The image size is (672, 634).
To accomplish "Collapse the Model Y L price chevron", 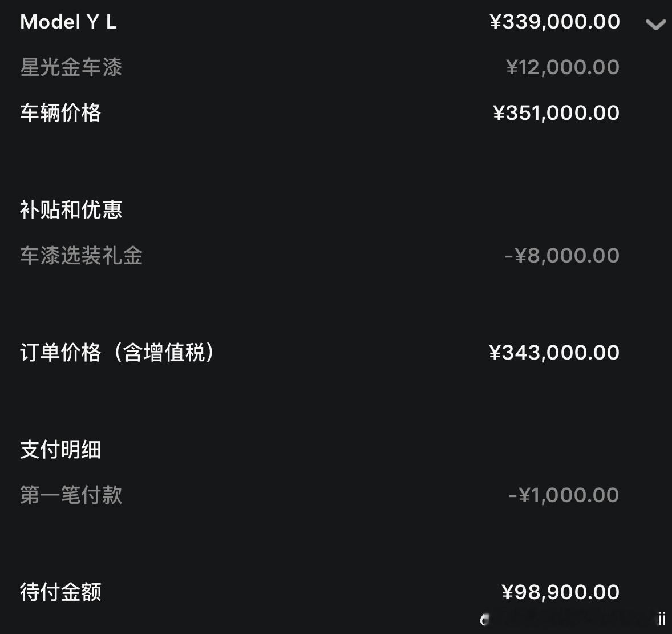I will pyautogui.click(x=655, y=25).
